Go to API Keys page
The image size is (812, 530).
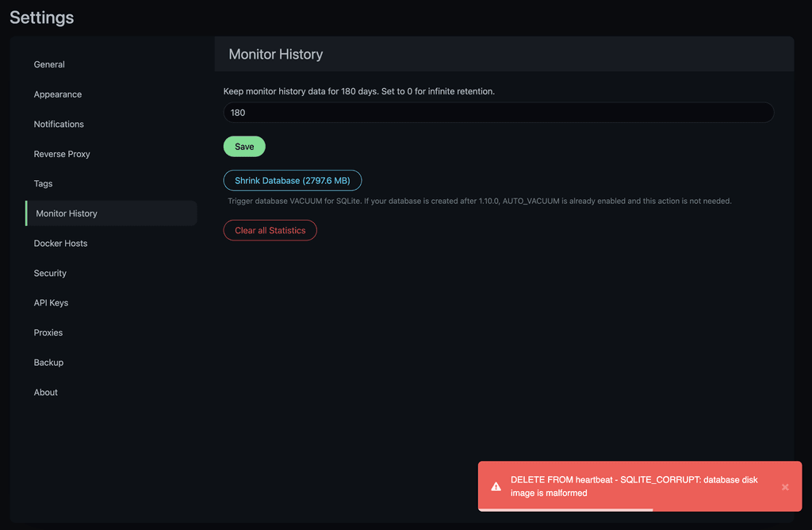point(51,302)
